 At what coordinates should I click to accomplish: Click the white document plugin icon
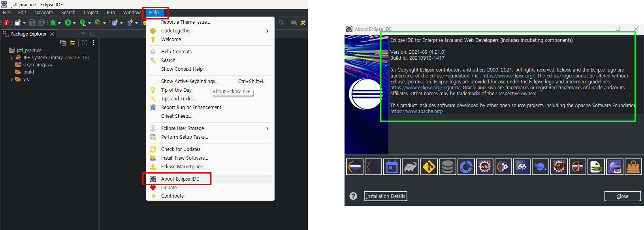pos(596,167)
